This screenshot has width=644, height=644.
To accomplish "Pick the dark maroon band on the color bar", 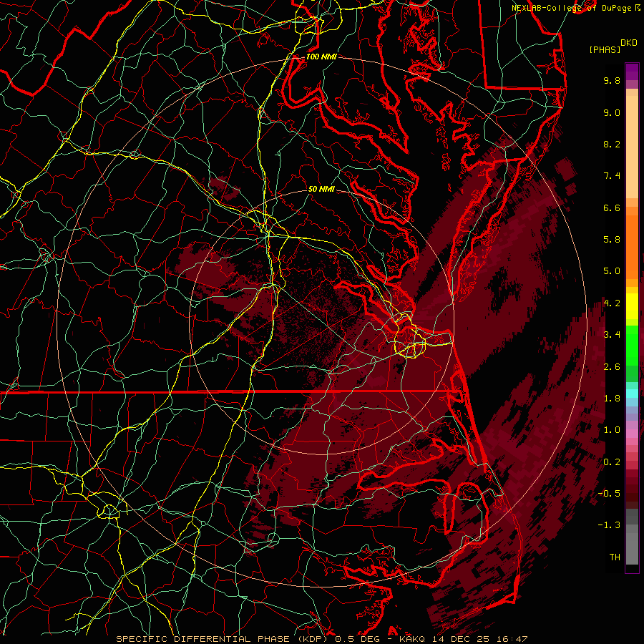I will click(x=632, y=491).
